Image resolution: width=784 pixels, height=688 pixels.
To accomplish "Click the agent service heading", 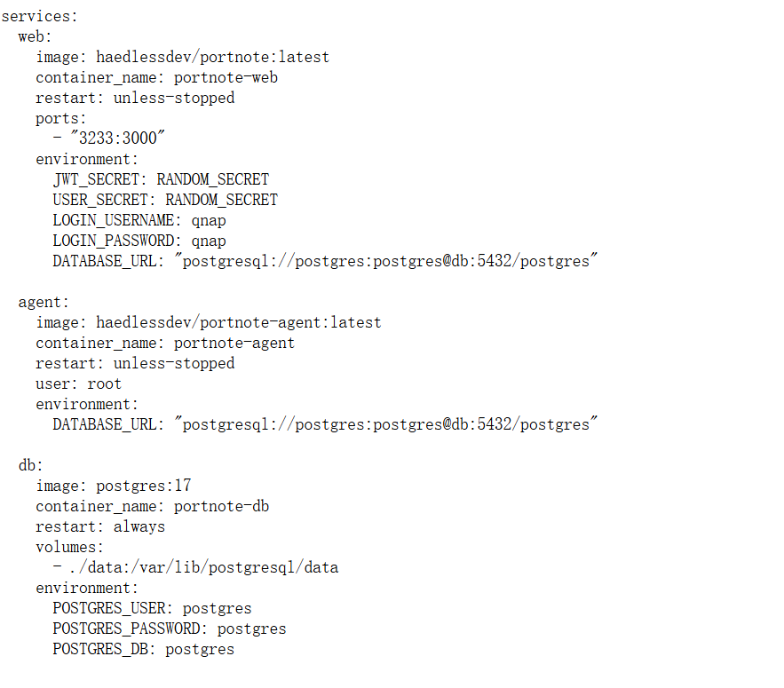I will click(x=44, y=303).
